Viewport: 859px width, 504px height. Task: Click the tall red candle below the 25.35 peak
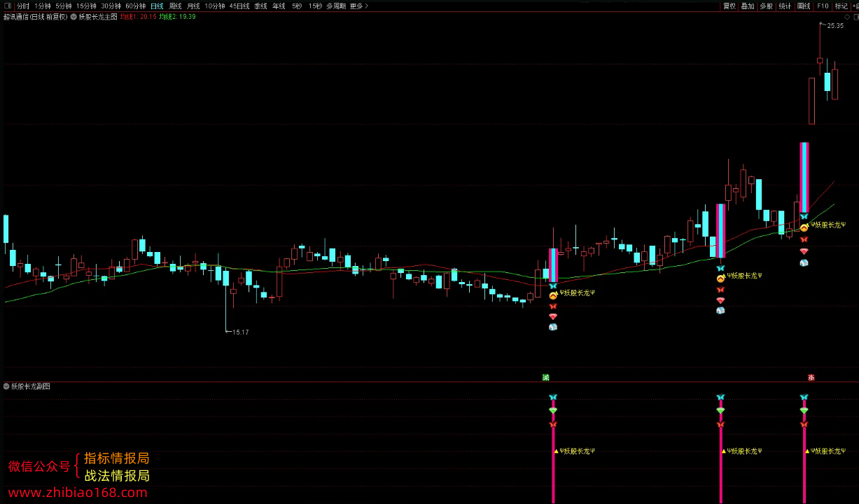pyautogui.click(x=812, y=101)
